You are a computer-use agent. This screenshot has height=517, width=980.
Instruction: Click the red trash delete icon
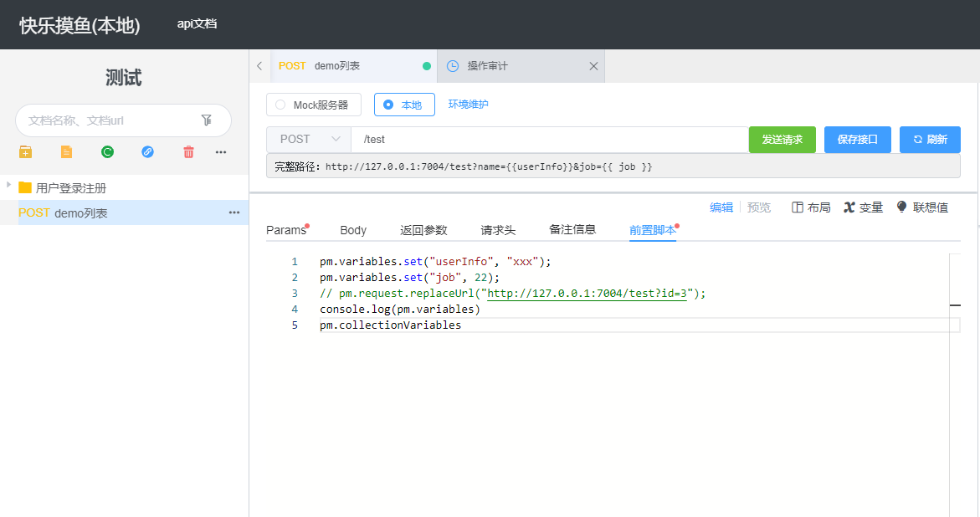pyautogui.click(x=188, y=151)
